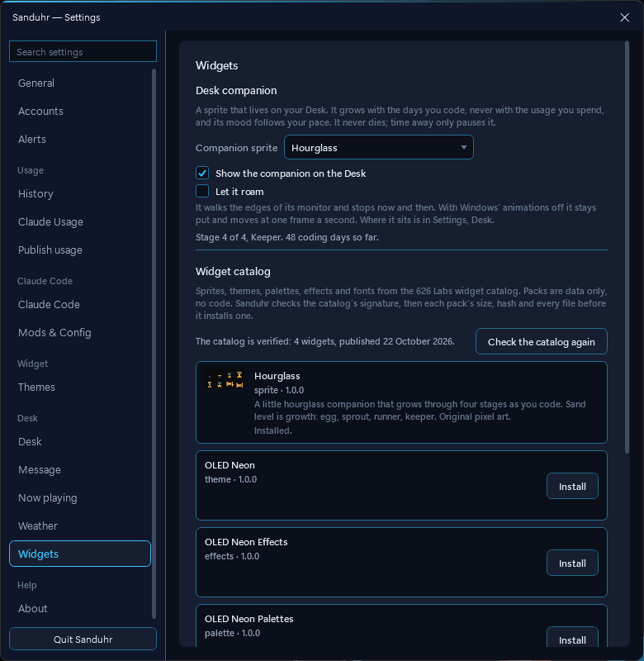Click the Help section label in sidebar
This screenshot has width=644, height=661.
pos(27,585)
